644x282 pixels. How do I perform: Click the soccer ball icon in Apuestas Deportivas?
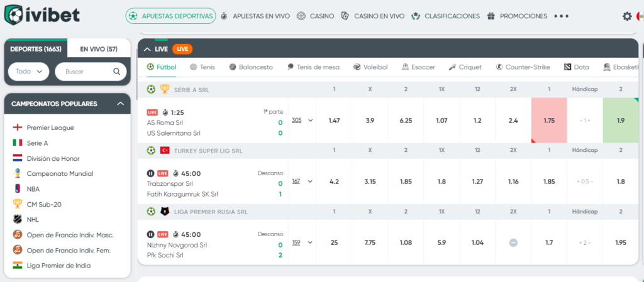tap(133, 16)
